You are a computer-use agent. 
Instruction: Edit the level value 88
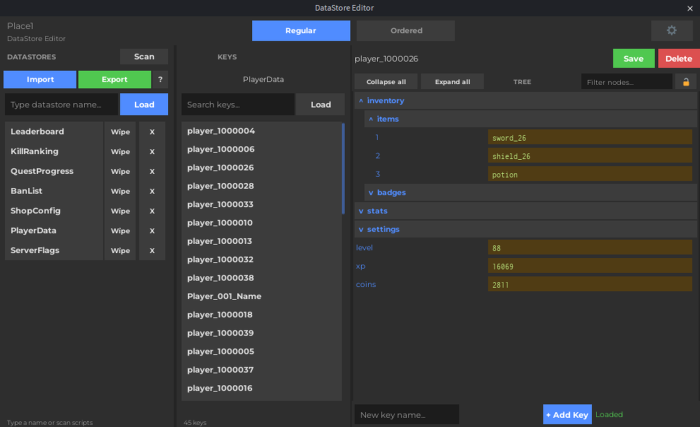pyautogui.click(x=590, y=247)
